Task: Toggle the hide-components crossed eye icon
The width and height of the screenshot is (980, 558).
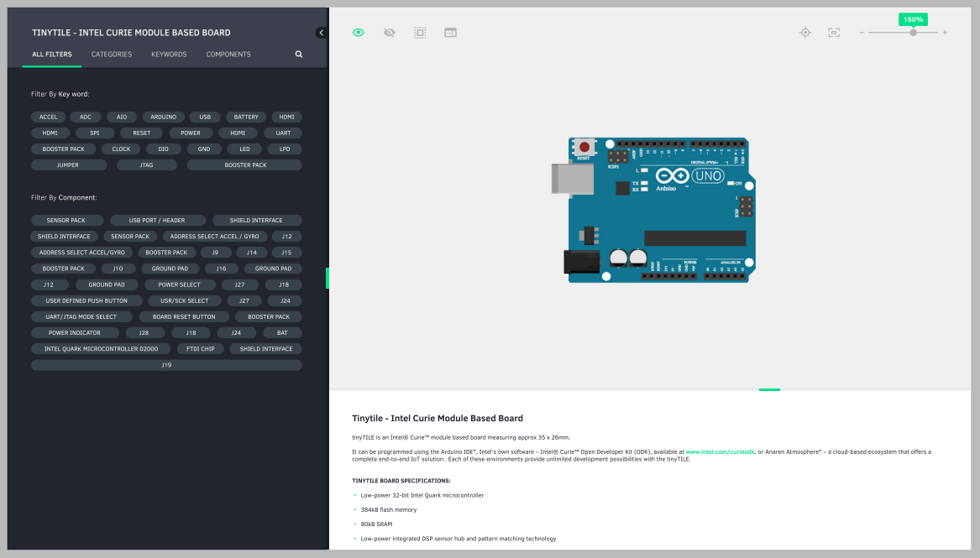Action: [x=390, y=33]
